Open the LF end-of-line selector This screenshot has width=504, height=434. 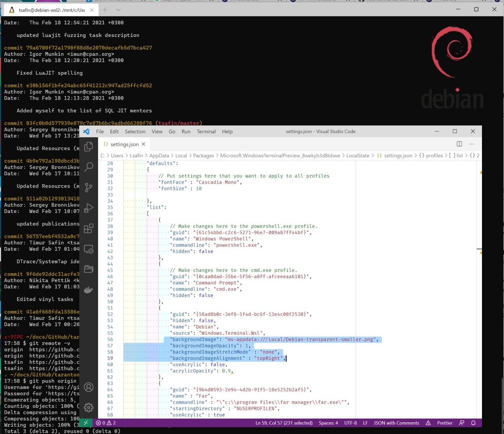tap(365, 423)
